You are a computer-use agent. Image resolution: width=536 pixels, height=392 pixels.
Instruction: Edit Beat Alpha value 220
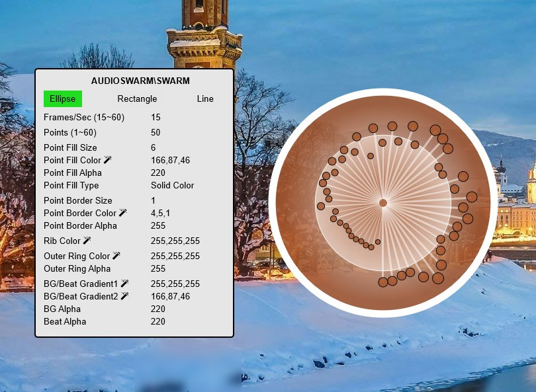pos(158,322)
